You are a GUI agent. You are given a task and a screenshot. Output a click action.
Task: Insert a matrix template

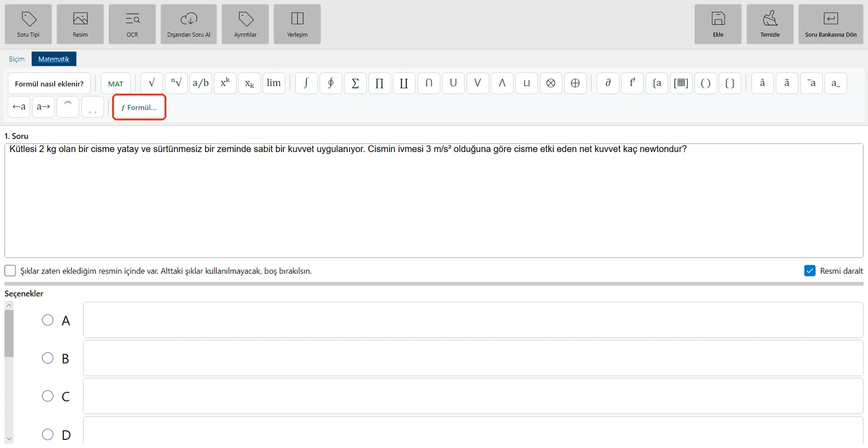(681, 83)
